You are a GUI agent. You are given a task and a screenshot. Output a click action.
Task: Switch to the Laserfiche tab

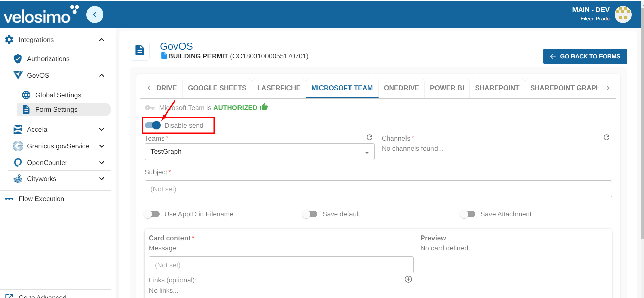pyautogui.click(x=279, y=88)
